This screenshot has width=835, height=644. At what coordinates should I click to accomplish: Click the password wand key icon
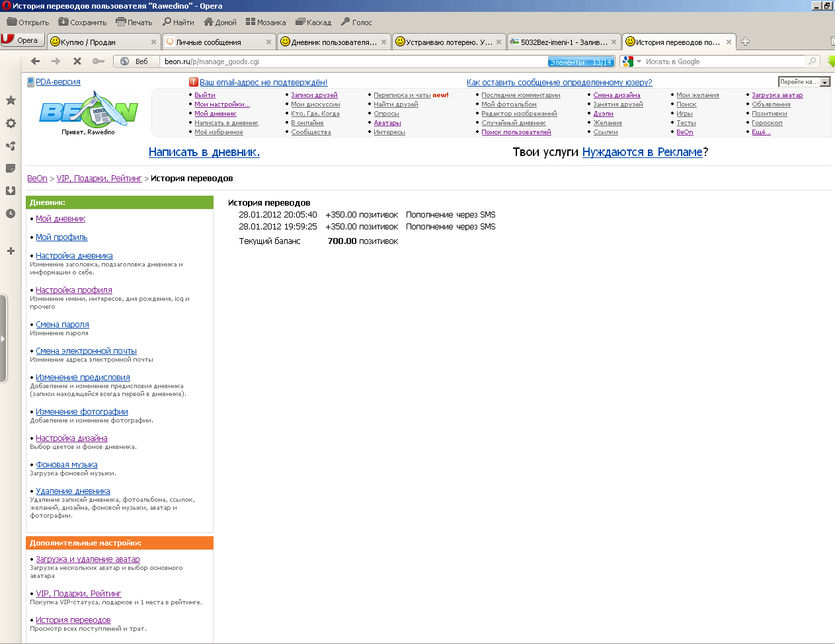98,61
